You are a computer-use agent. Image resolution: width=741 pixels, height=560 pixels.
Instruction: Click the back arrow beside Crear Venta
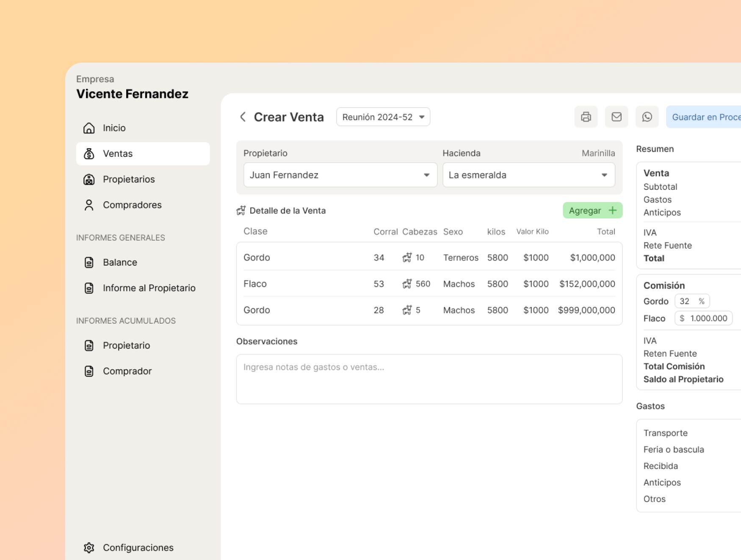pos(243,117)
